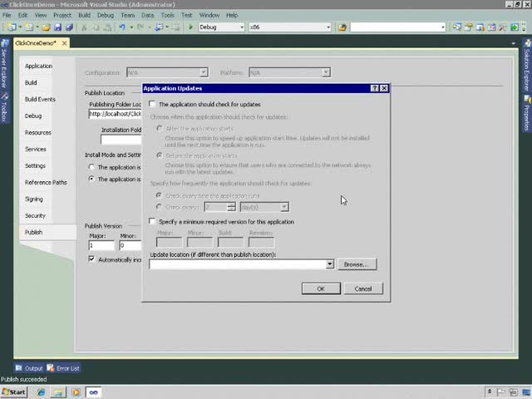Cancel the Application Updates dialog

tap(363, 288)
